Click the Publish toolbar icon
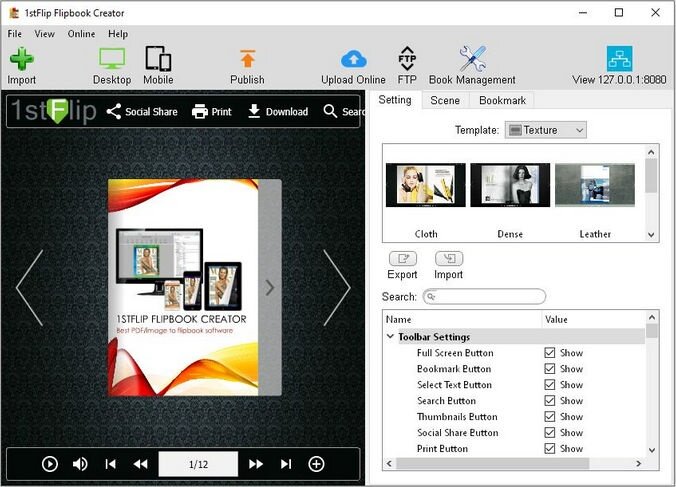 (x=247, y=59)
